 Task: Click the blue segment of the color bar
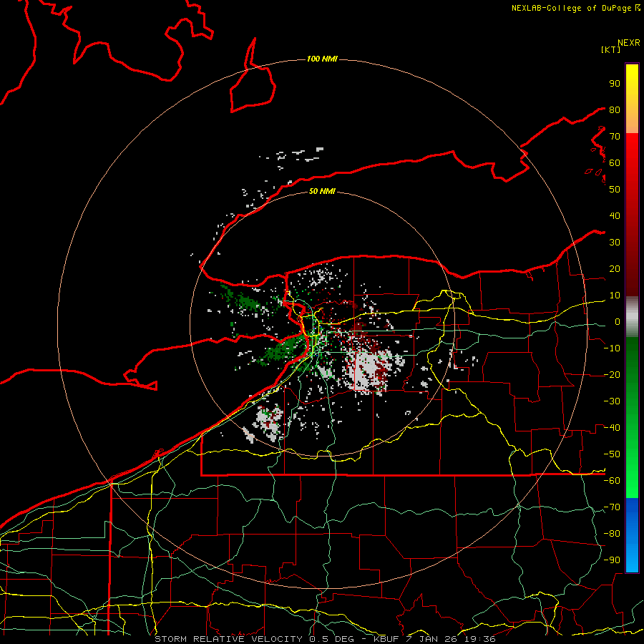tap(632, 535)
